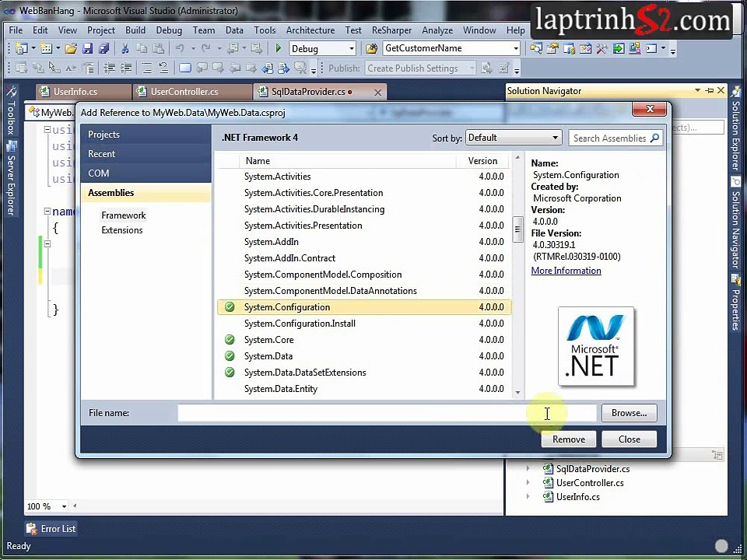Open editor zoom 100 % dropdown
Screen dimensions: 747x560
tap(64, 506)
